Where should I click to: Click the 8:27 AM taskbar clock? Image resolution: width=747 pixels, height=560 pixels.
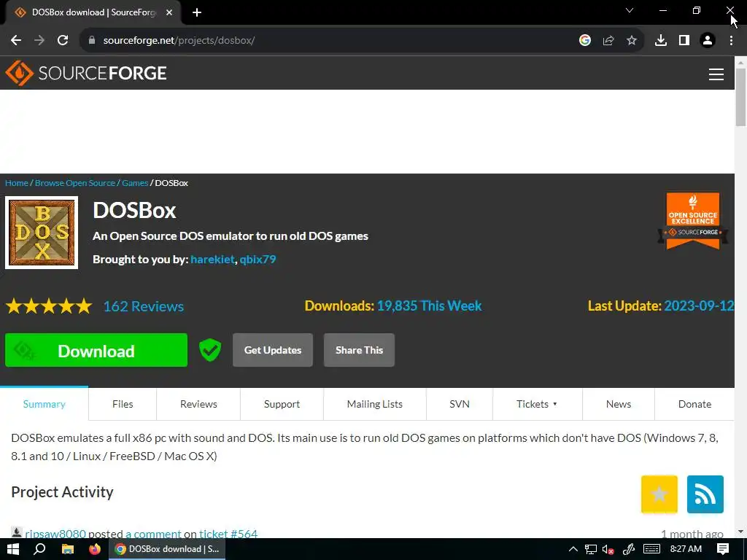coord(686,549)
